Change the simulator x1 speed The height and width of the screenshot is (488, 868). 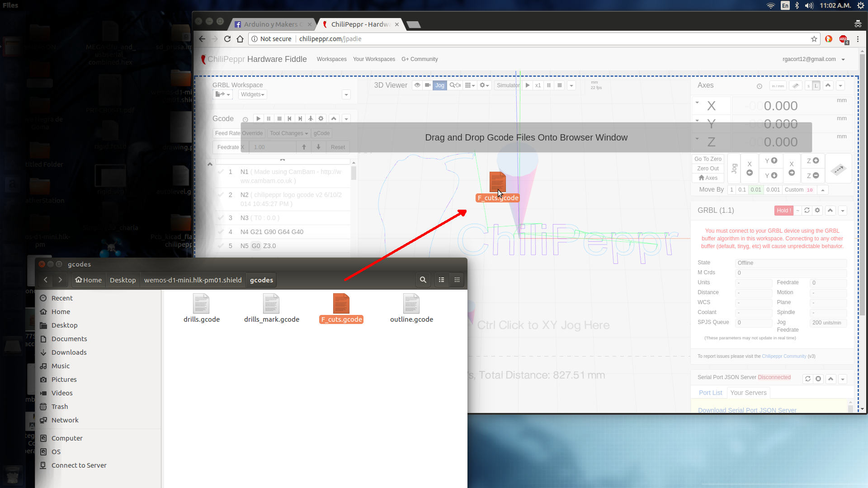pyautogui.click(x=538, y=85)
